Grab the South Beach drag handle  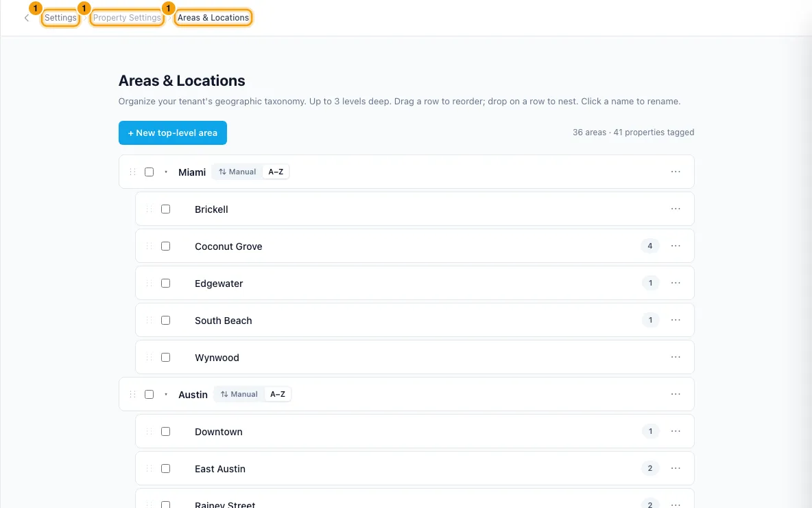click(149, 321)
